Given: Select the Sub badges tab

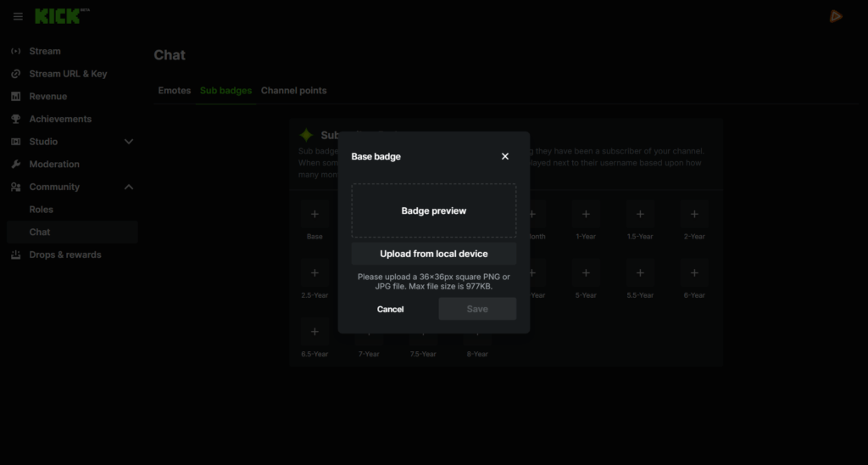Looking at the screenshot, I should (225, 91).
